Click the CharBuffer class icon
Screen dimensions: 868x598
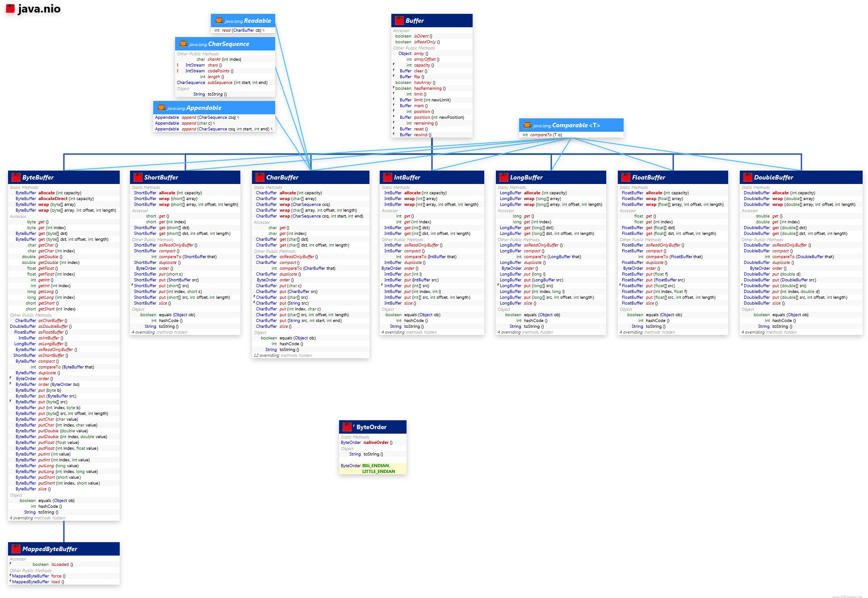[260, 177]
